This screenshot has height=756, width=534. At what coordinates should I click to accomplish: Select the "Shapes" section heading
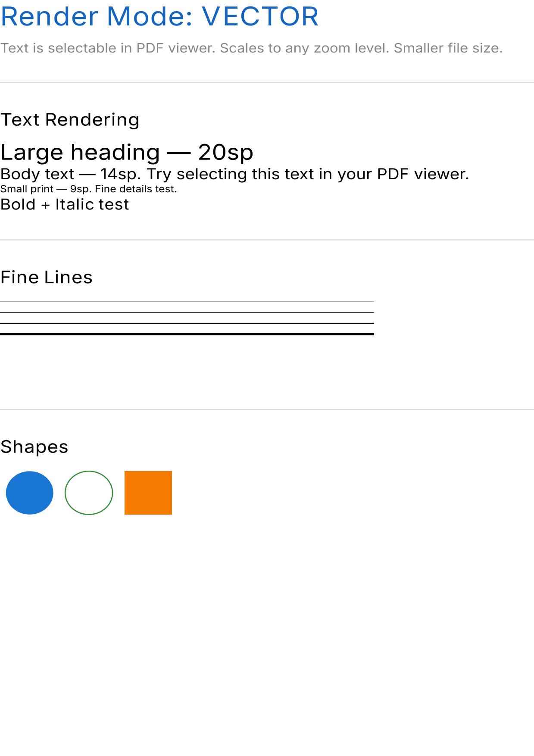[x=34, y=447]
